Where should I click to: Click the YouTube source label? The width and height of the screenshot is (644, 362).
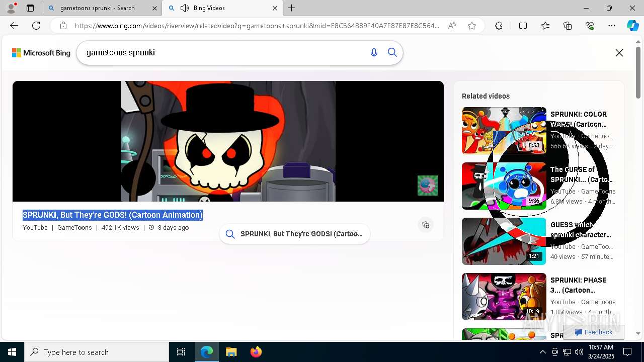[35, 228]
